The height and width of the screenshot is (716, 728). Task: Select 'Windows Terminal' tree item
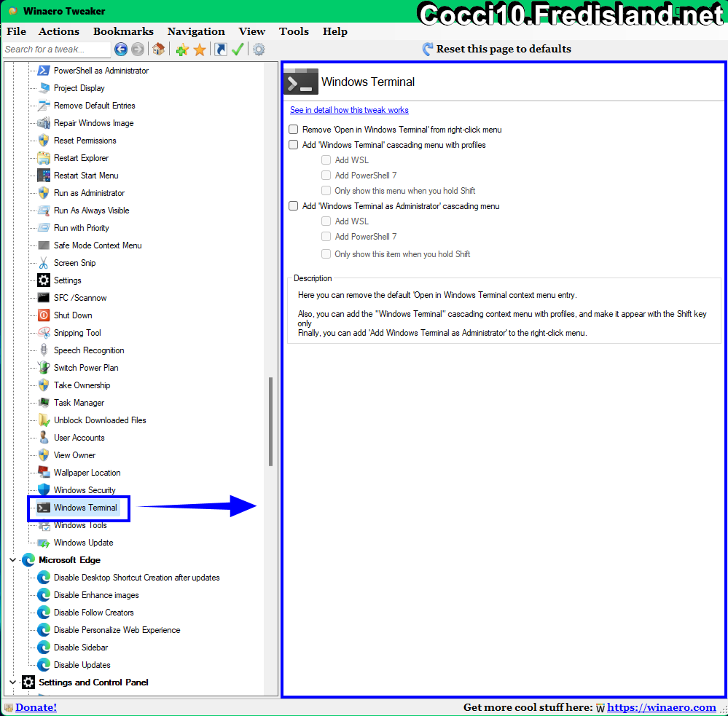tap(85, 508)
